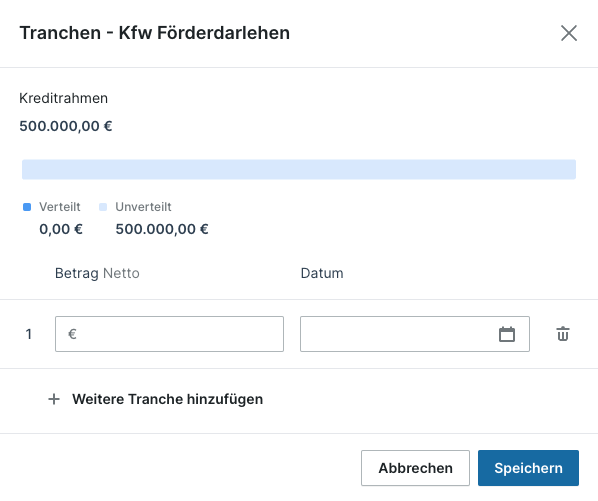598x501 pixels.
Task: Select the Unverteilt light-blue legend square
Action: (x=103, y=207)
